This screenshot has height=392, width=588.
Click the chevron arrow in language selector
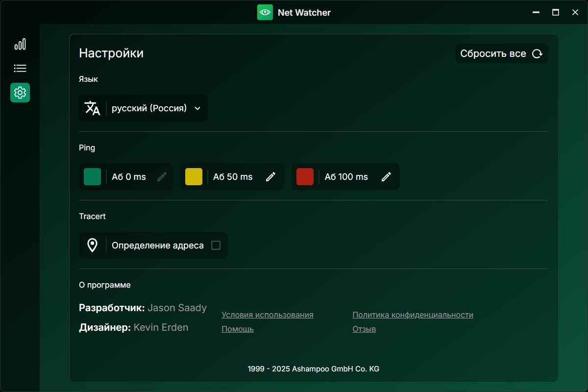pyautogui.click(x=197, y=108)
